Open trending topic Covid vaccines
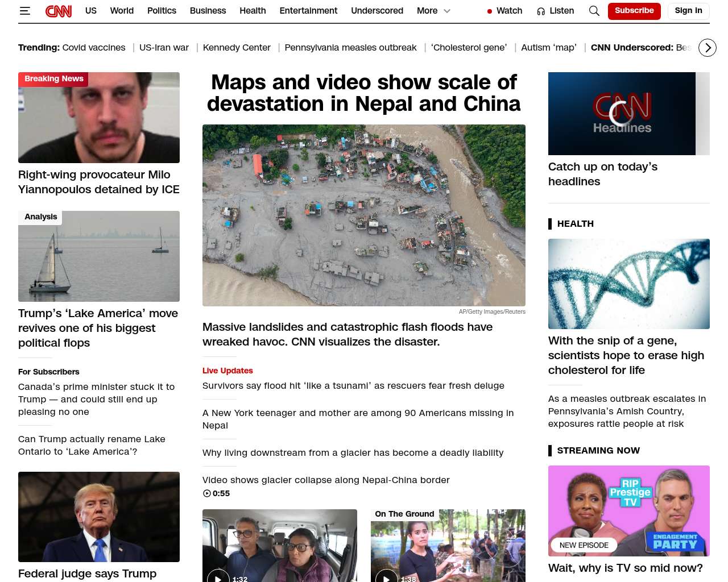This screenshot has height=582, width=728. 94,48
